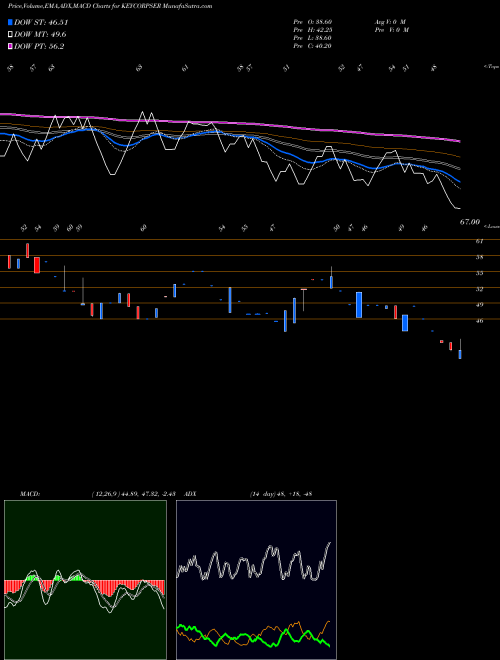
Task: Click the 'Avg V: 0 M' text
Action: 390,22
